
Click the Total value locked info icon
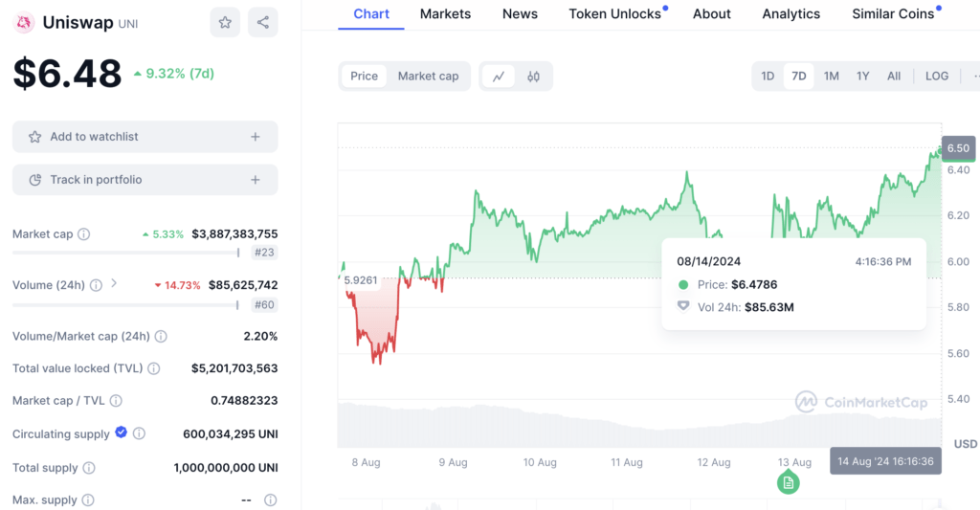click(154, 368)
